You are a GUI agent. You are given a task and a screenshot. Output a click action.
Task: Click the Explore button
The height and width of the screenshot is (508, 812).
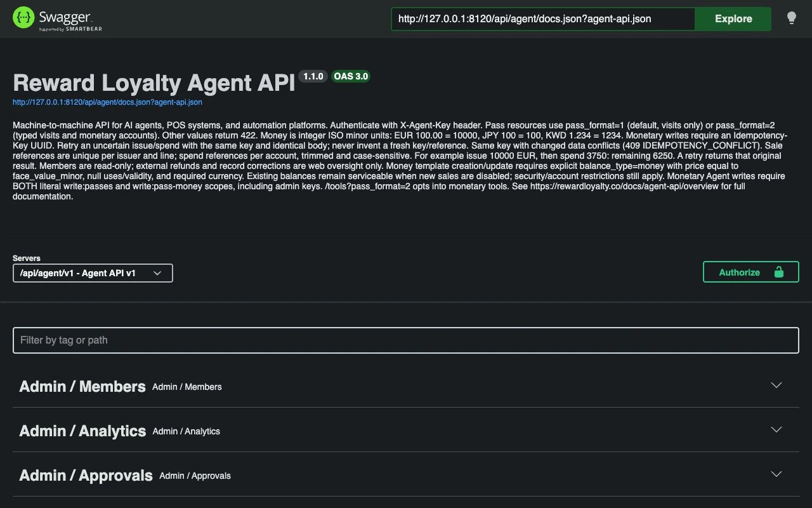tap(733, 18)
